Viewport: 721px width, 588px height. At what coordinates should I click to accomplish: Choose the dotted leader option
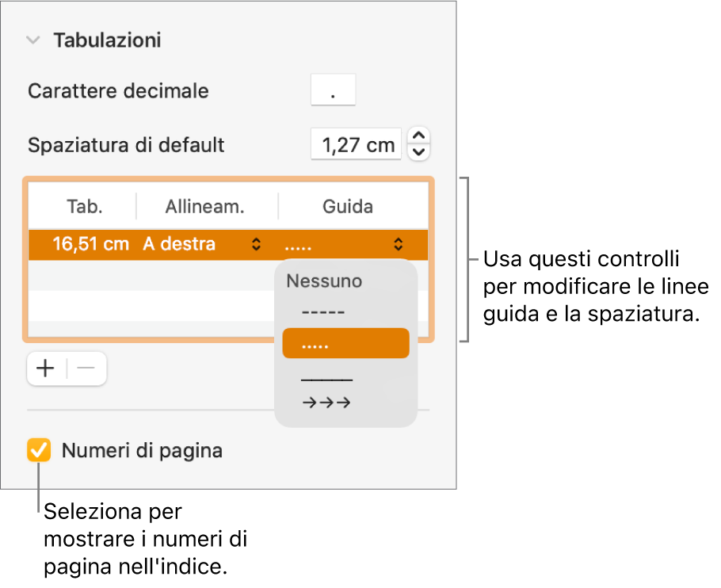[x=345, y=344]
